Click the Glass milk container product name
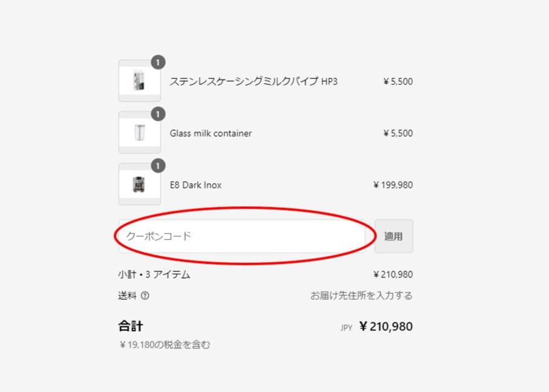Image resolution: width=549 pixels, height=392 pixels. coord(210,133)
